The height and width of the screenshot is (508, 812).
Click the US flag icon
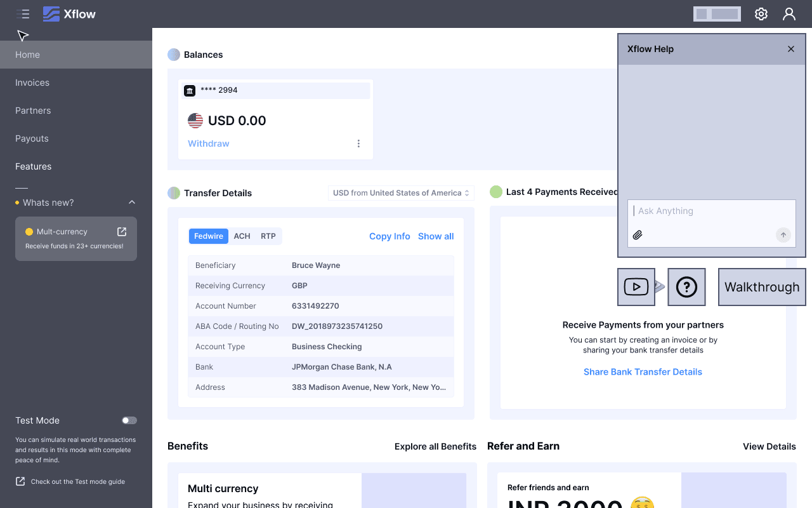195,121
